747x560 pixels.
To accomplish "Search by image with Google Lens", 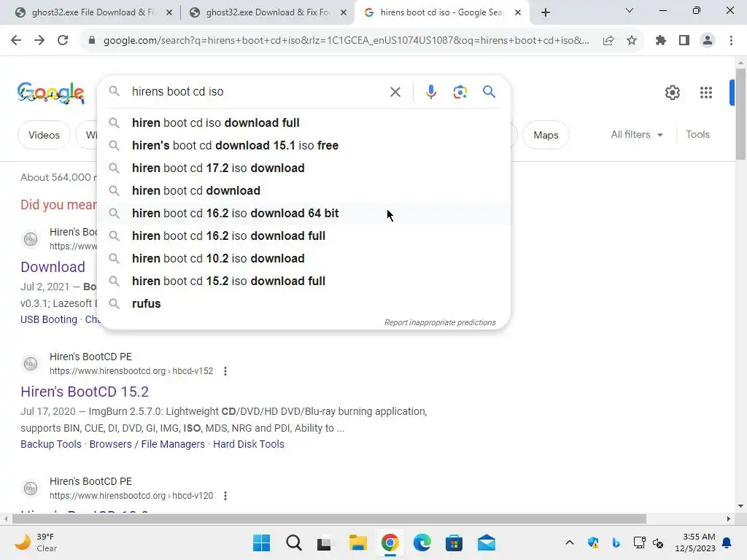I will point(460,92).
